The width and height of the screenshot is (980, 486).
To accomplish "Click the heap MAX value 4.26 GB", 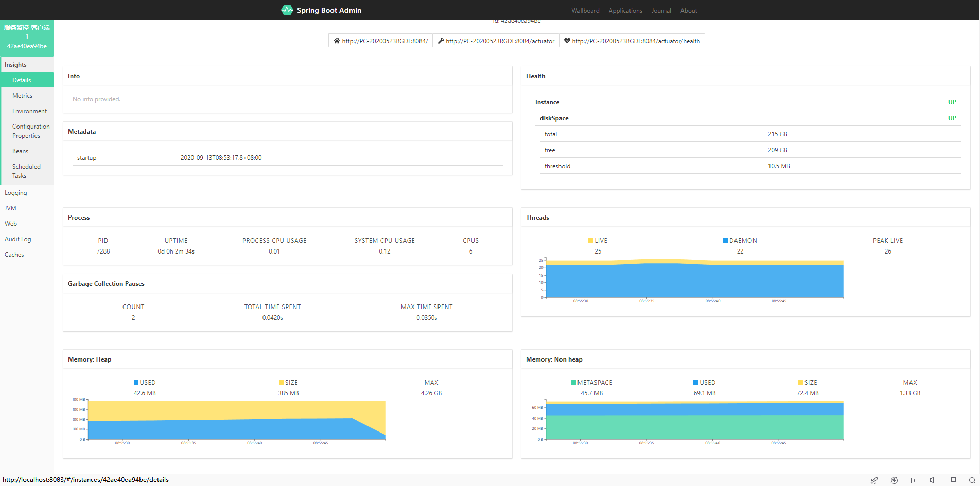I will click(431, 393).
